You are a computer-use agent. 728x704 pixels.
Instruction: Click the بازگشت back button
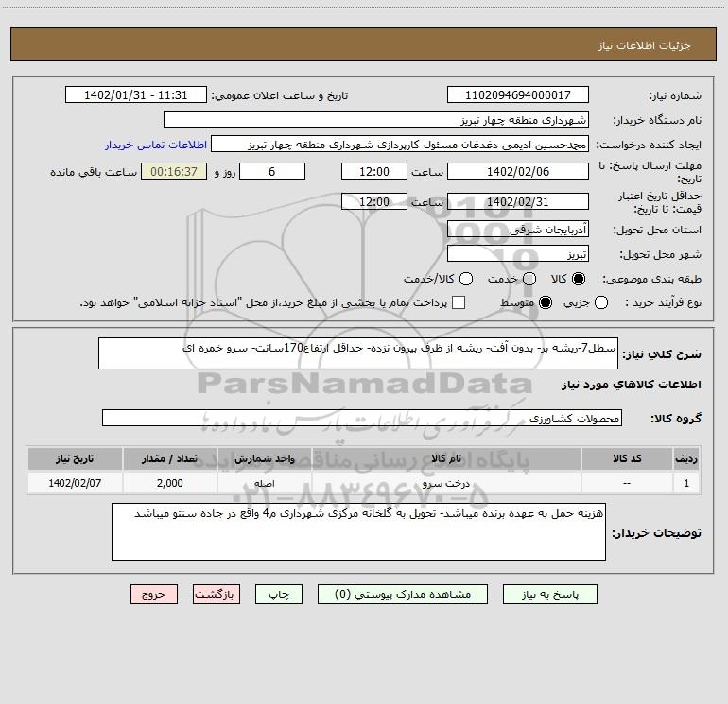pos(217,594)
